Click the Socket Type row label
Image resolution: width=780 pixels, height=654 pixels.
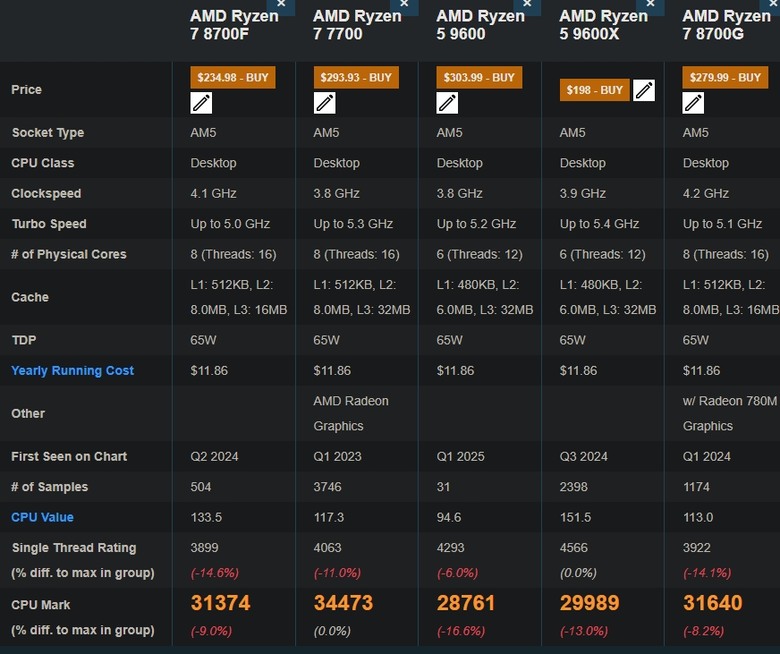48,133
